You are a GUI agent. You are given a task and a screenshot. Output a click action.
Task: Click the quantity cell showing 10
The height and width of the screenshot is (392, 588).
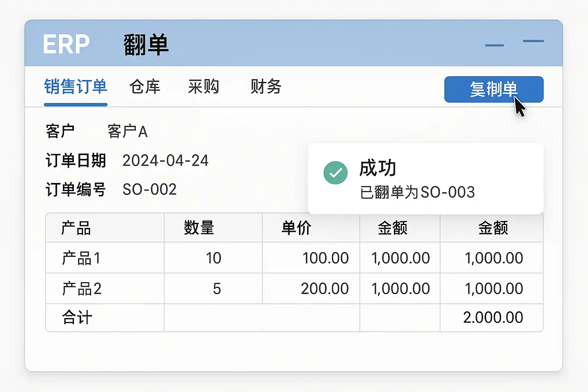pyautogui.click(x=213, y=258)
